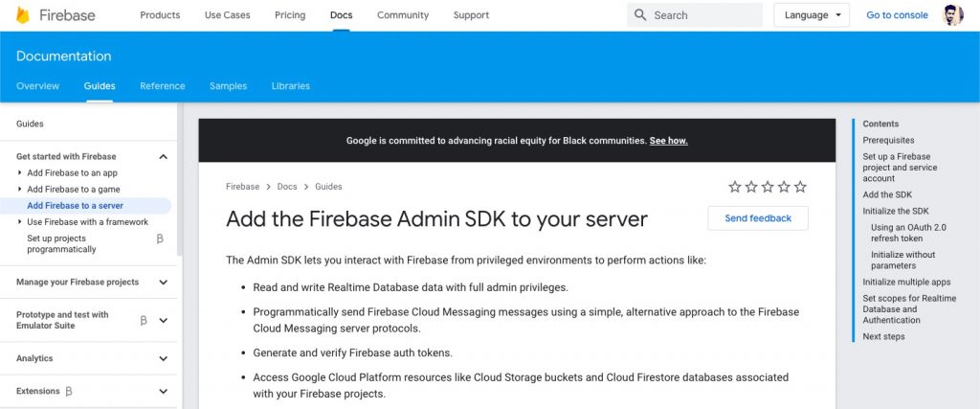The width and height of the screenshot is (980, 409).
Task: Click Go to console link
Action: tap(897, 15)
